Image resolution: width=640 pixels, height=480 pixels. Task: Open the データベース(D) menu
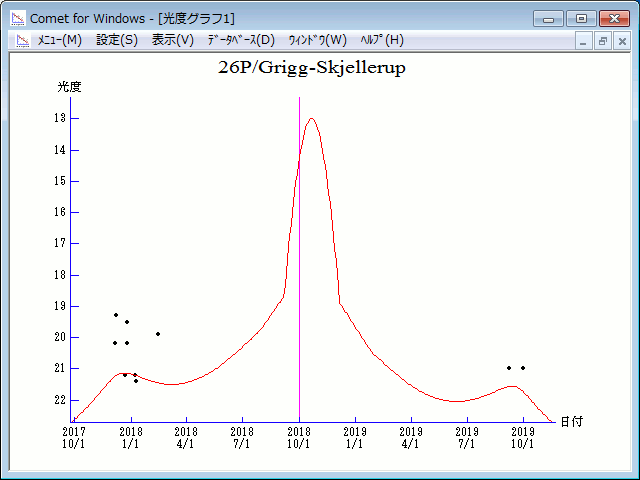(241, 40)
